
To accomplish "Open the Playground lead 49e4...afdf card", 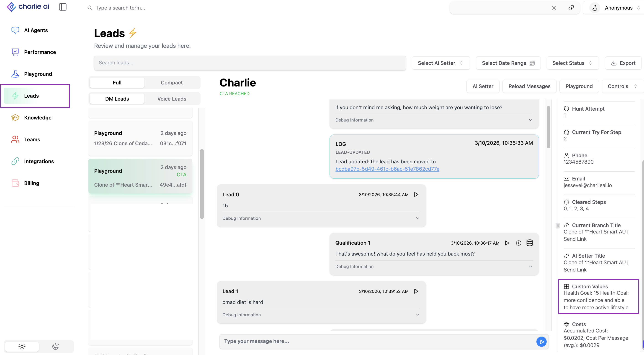I will pos(140,176).
